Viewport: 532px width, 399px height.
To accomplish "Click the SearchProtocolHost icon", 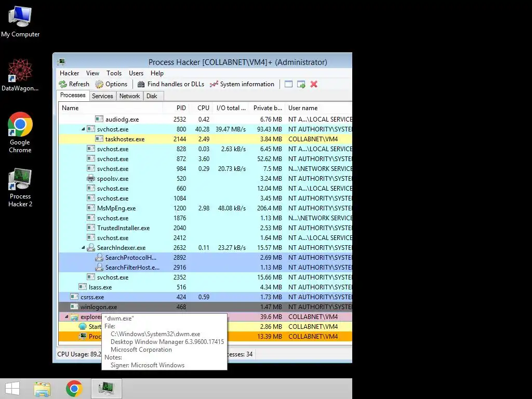I will coord(99,257).
